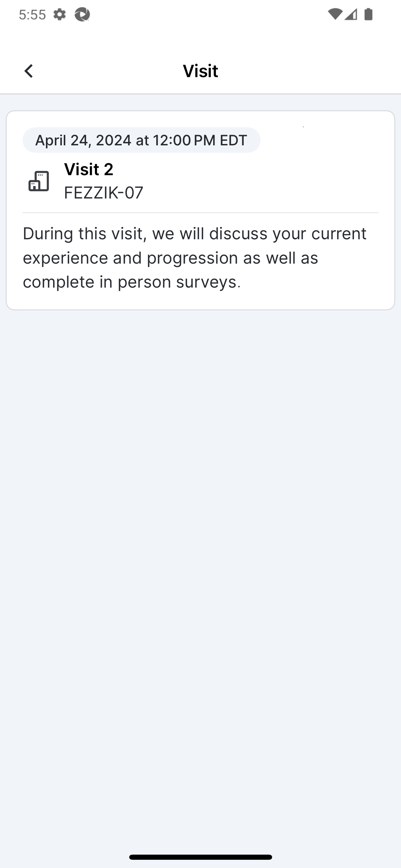Tap the settings gear in status bar
The image size is (401, 868).
point(60,15)
